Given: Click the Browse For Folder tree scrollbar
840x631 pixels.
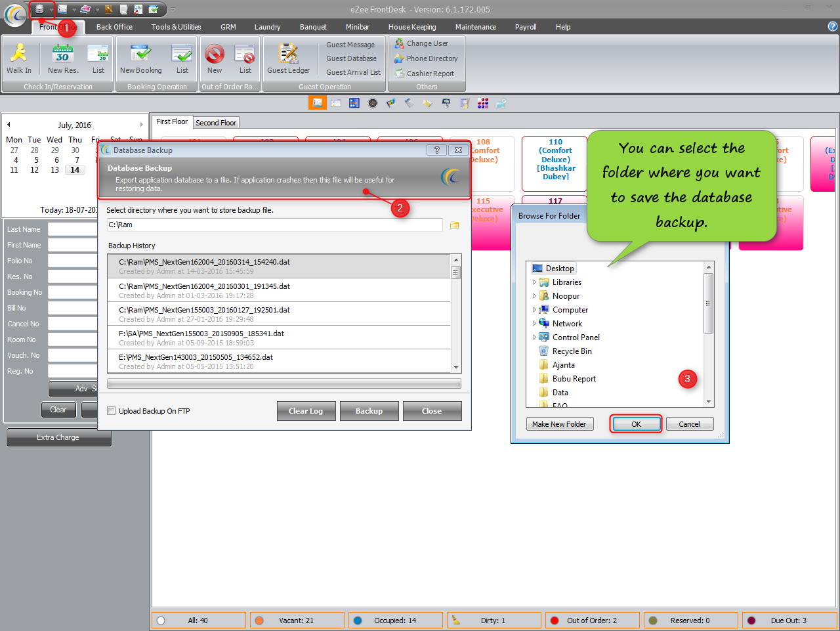Looking at the screenshot, I should point(709,334).
